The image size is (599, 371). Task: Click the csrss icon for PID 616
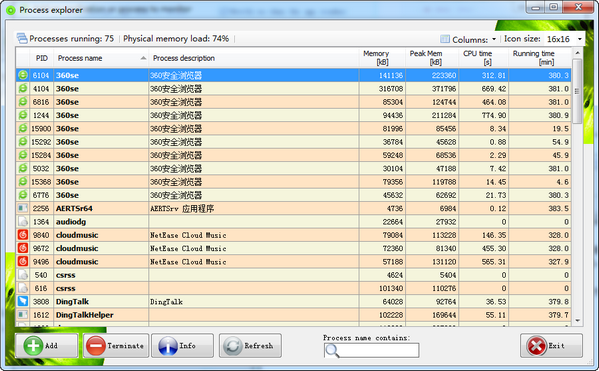click(x=23, y=288)
